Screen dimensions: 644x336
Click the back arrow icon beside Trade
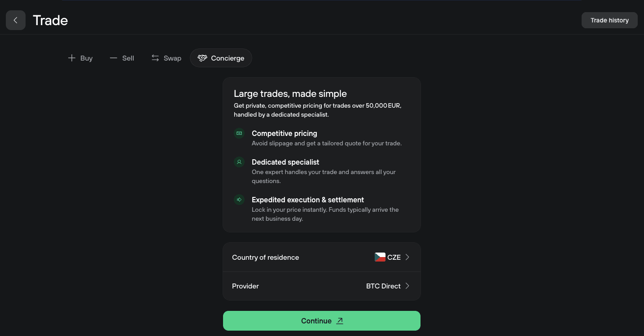tap(16, 20)
